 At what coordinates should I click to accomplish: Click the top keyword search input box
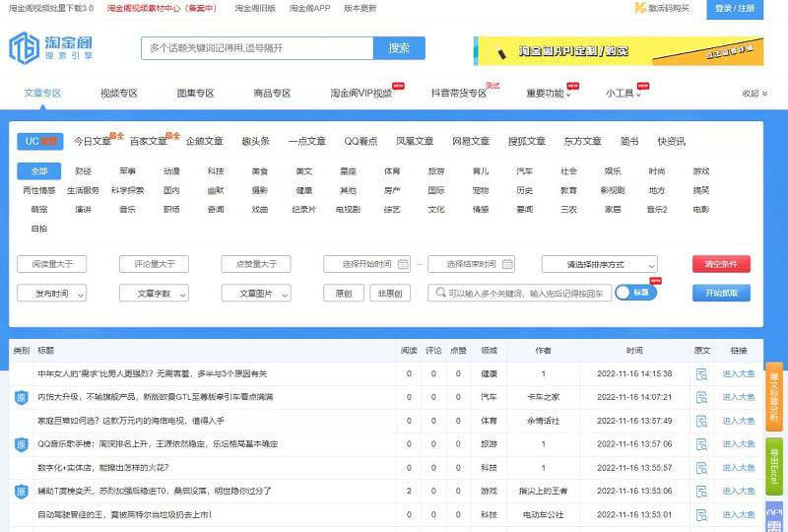coord(256,48)
